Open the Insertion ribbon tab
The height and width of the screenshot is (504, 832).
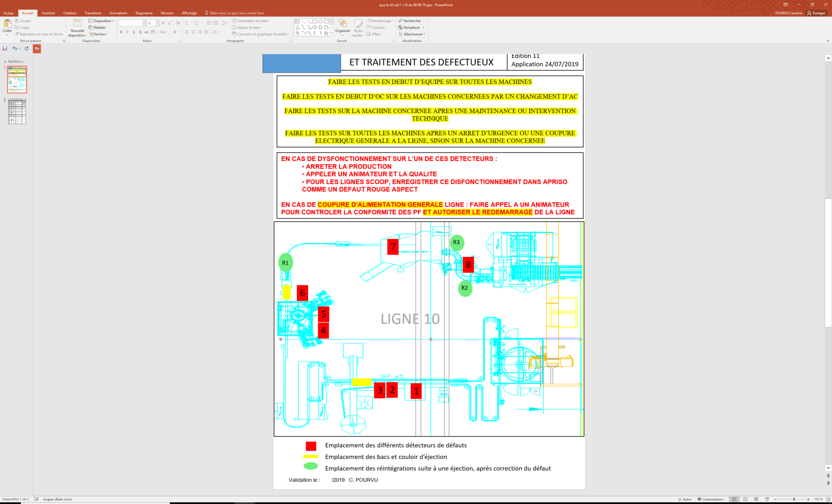pos(48,13)
